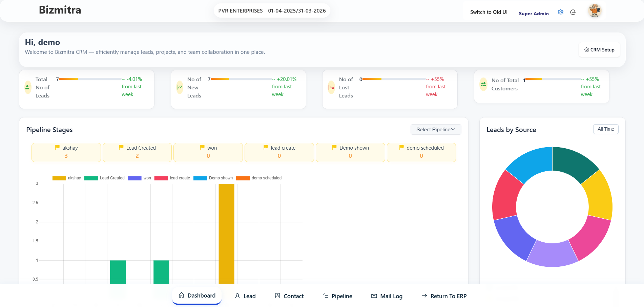Click the profile avatar in the top bar
Screen dimensions: 644x307
pyautogui.click(x=594, y=10)
